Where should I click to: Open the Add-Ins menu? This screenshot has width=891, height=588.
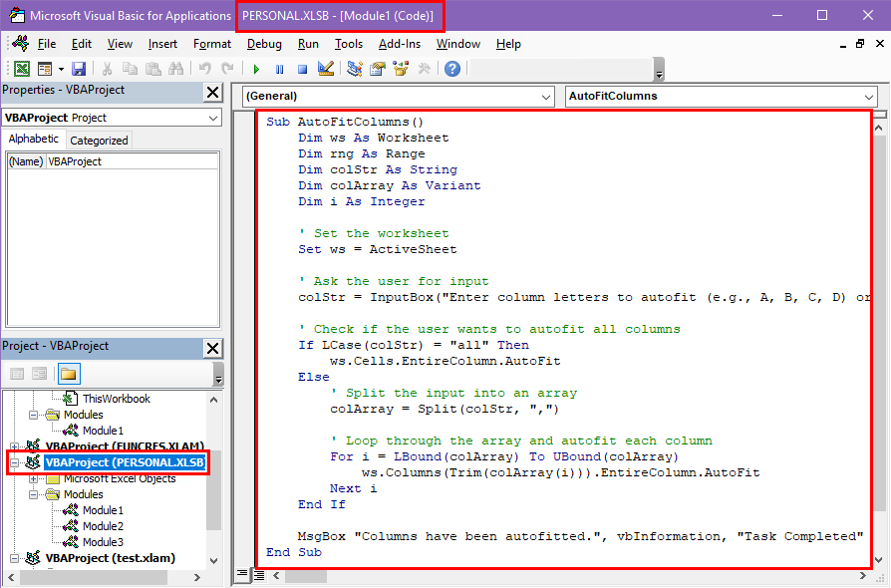point(400,44)
